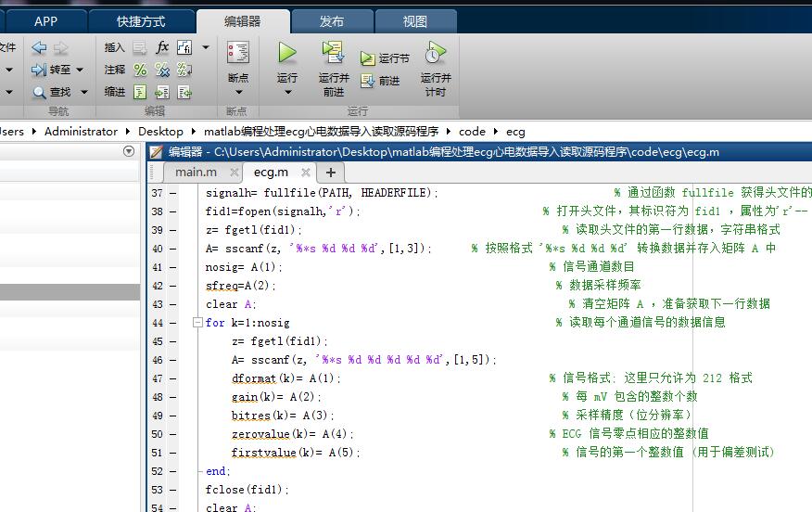Decrease indent with the left-arrow icon
The width and height of the screenshot is (812, 512).
point(184,92)
